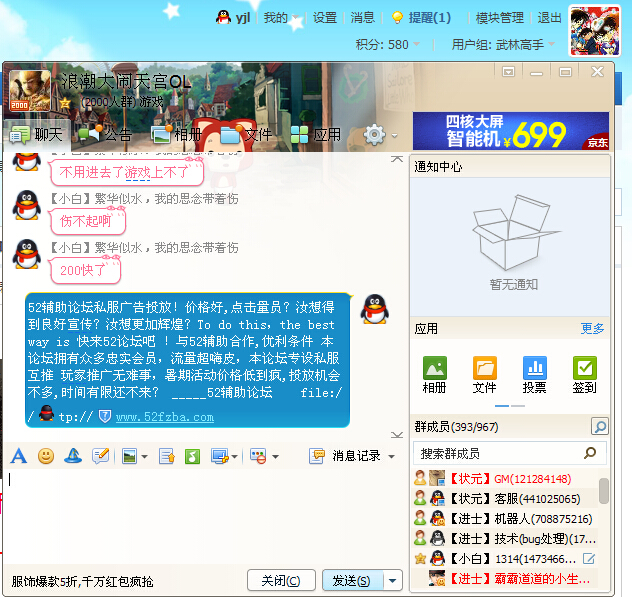The width and height of the screenshot is (632, 597).
Task: Click the 更多 link in 应用 panel
Action: click(x=592, y=329)
